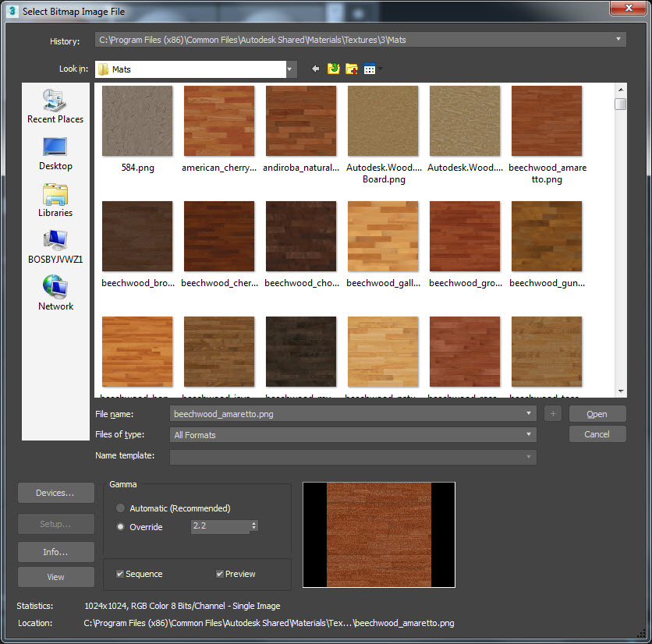Click the Recent Places shortcut icon
652x644 pixels.
pos(55,101)
